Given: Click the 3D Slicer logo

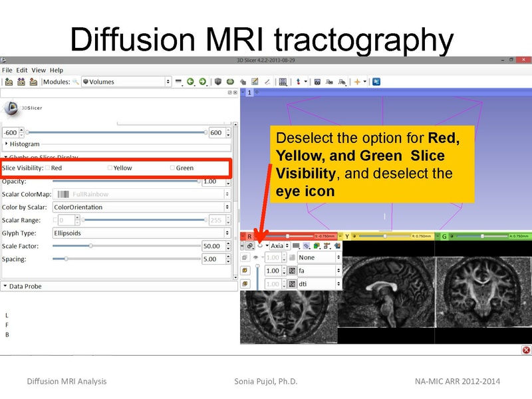Looking at the screenshot, I should [x=22, y=108].
